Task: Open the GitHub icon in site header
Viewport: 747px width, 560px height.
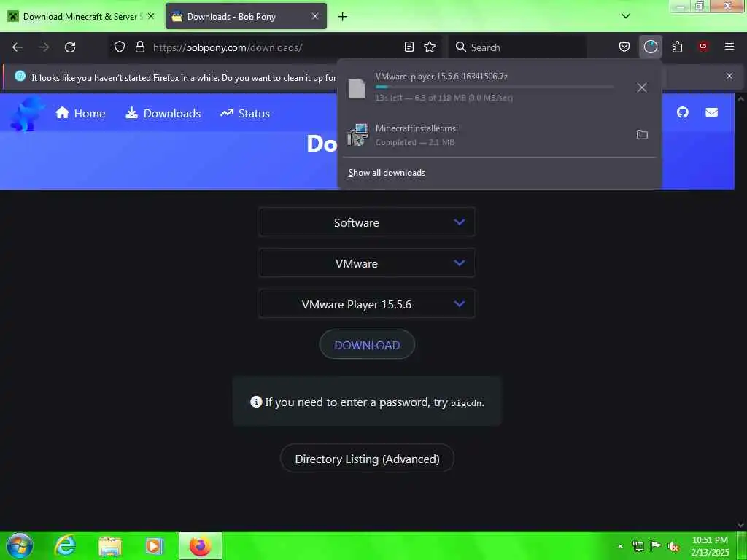Action: [683, 112]
